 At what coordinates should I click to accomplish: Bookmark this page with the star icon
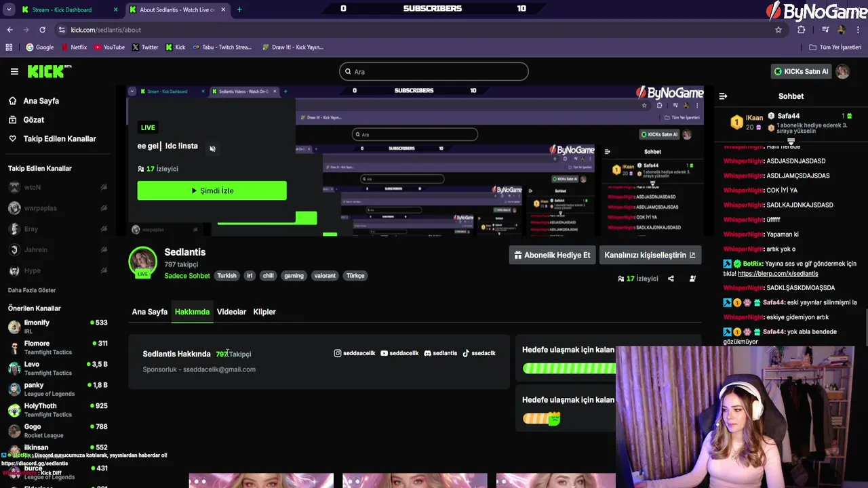coord(778,30)
